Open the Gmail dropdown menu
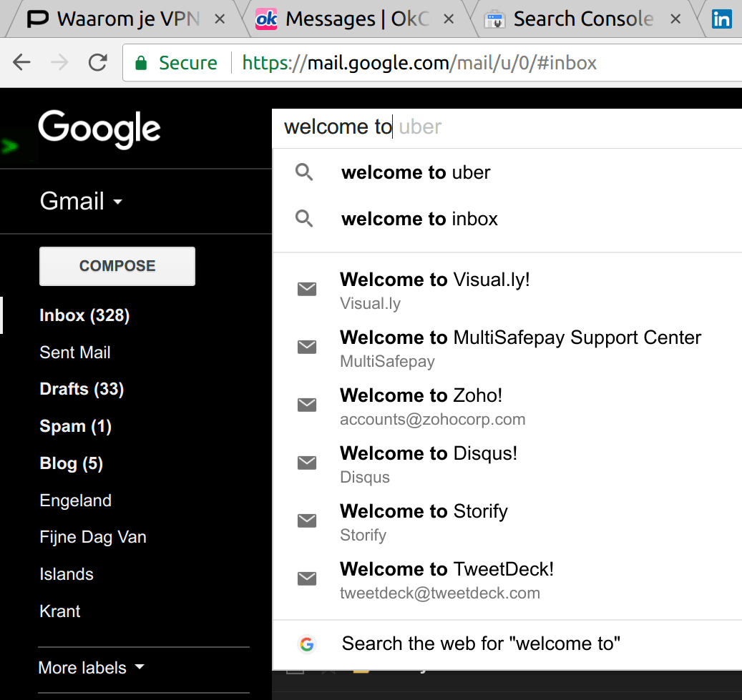 point(82,201)
